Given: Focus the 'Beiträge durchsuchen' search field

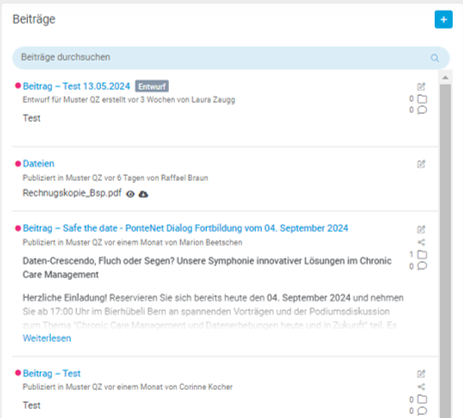Looking at the screenshot, I should [x=231, y=58].
